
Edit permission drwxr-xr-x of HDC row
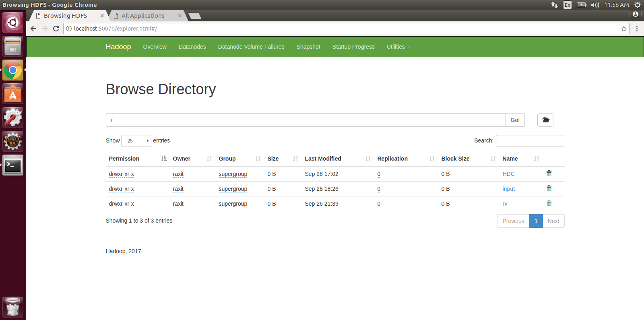point(121,174)
